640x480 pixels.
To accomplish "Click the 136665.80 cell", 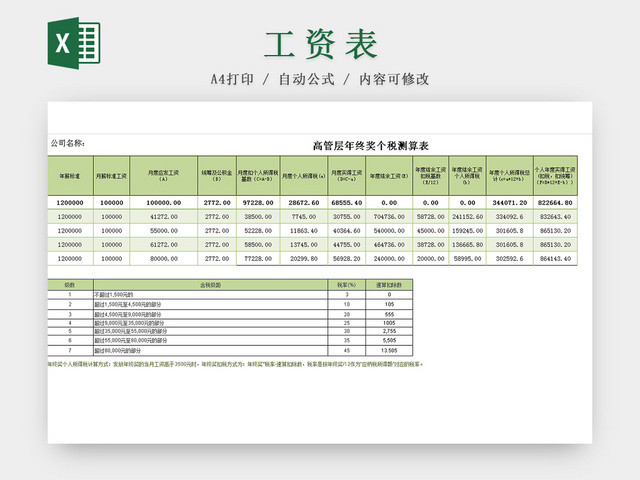I will coord(467,244).
